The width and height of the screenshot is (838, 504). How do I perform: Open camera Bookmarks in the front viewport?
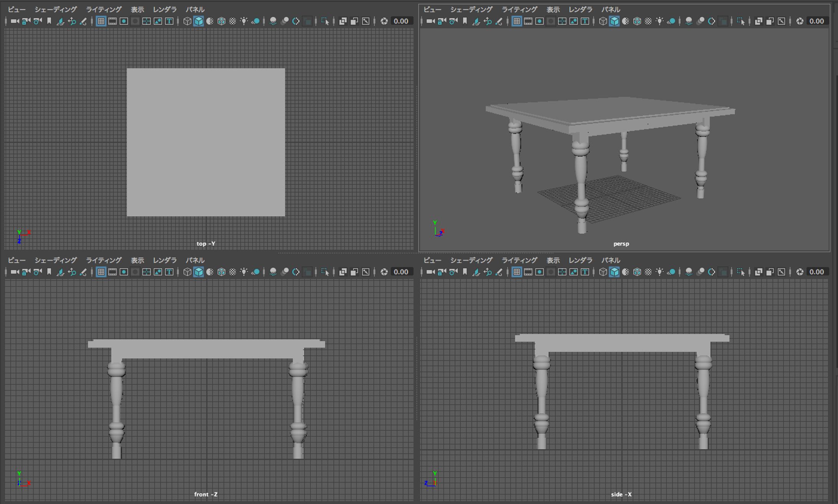[48, 272]
